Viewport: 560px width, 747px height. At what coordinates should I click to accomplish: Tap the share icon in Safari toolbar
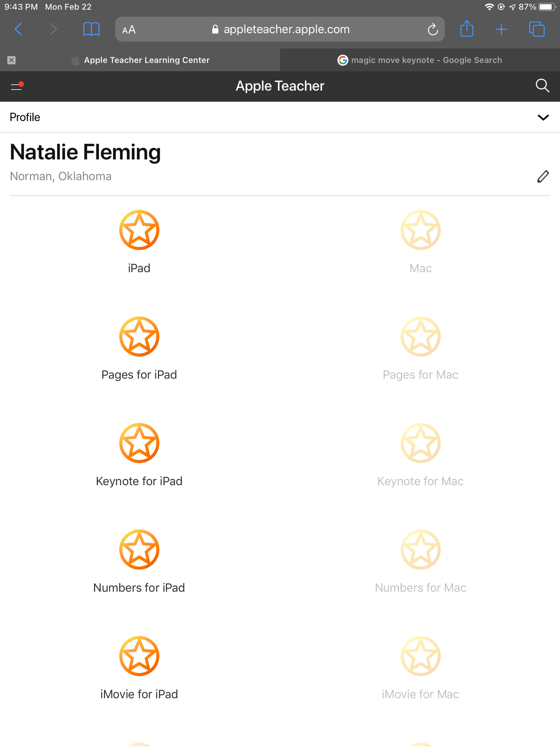467,29
